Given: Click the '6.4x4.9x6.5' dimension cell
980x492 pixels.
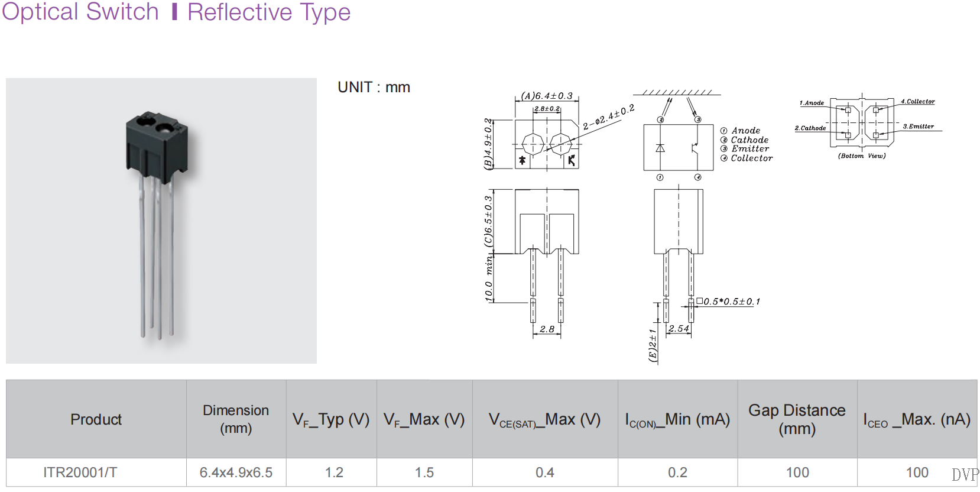Looking at the screenshot, I should [236, 472].
